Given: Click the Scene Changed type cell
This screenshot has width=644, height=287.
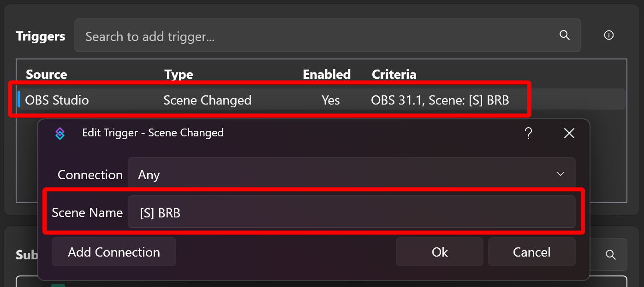Looking at the screenshot, I should (x=207, y=100).
